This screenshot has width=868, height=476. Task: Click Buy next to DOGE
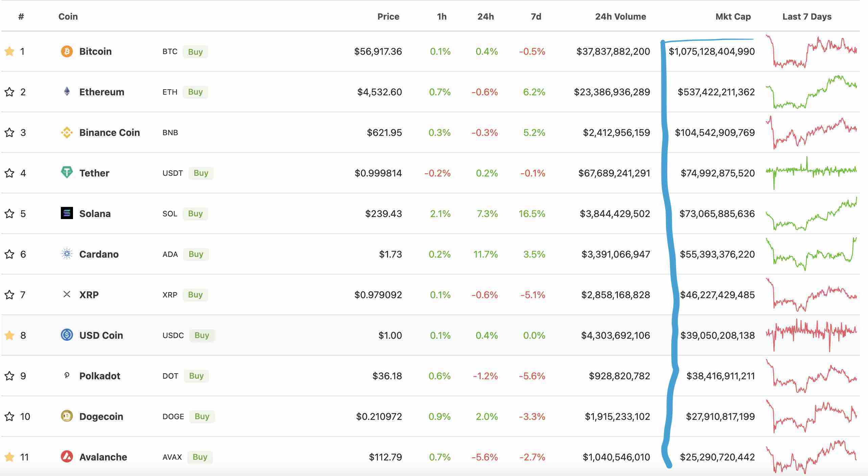tap(202, 416)
